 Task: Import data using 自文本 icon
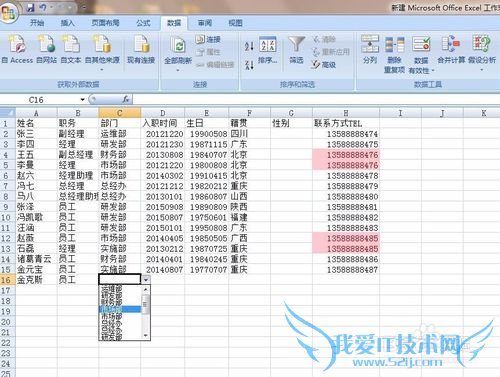71,50
